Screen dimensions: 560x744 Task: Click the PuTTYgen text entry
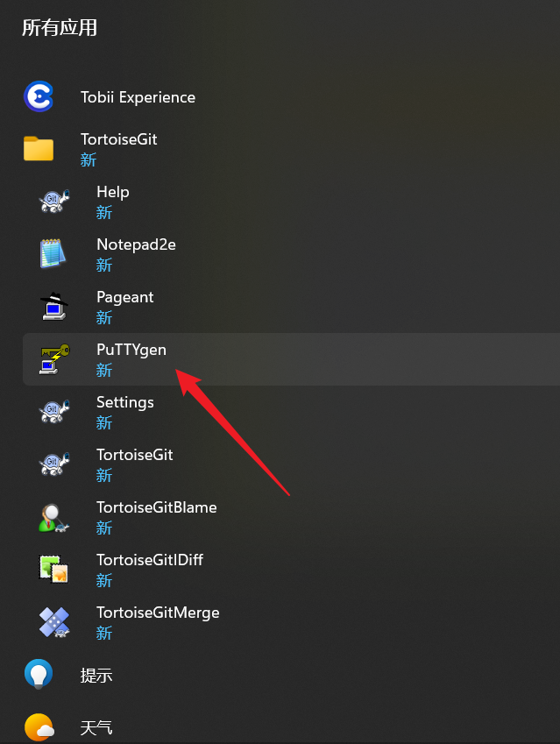pyautogui.click(x=131, y=350)
